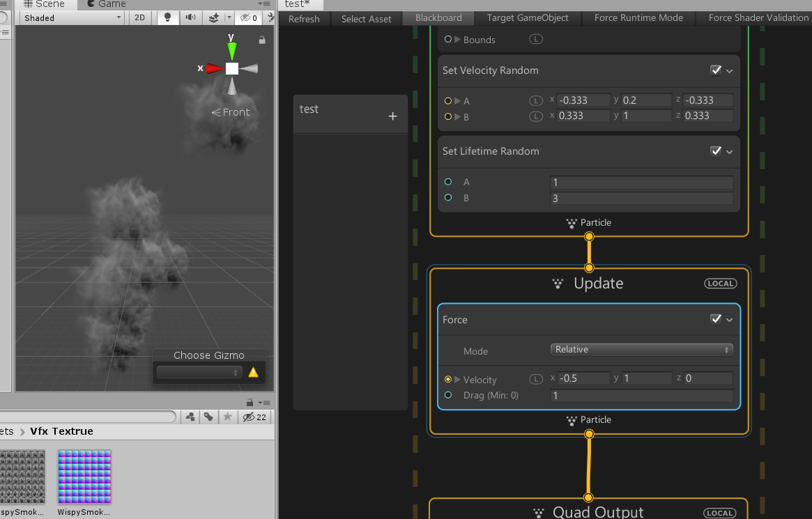Toggle scene lighting bulb icon

point(167,17)
